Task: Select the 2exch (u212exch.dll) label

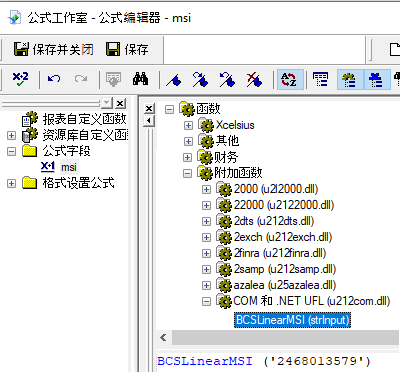Action: pos(283,237)
